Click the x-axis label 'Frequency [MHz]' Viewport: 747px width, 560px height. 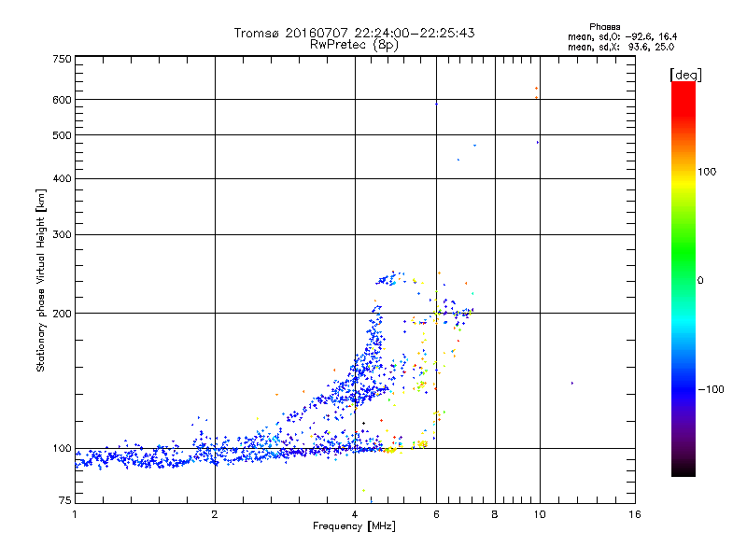pos(354,526)
